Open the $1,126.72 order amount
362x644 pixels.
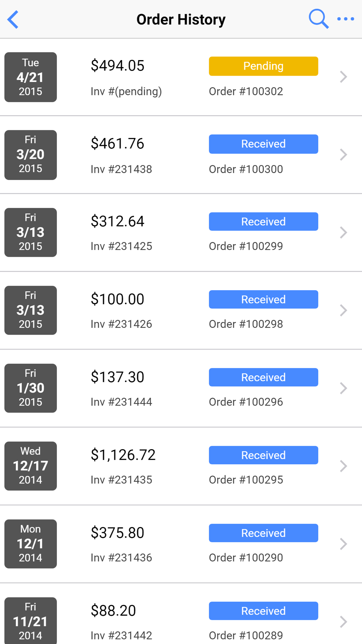123,455
